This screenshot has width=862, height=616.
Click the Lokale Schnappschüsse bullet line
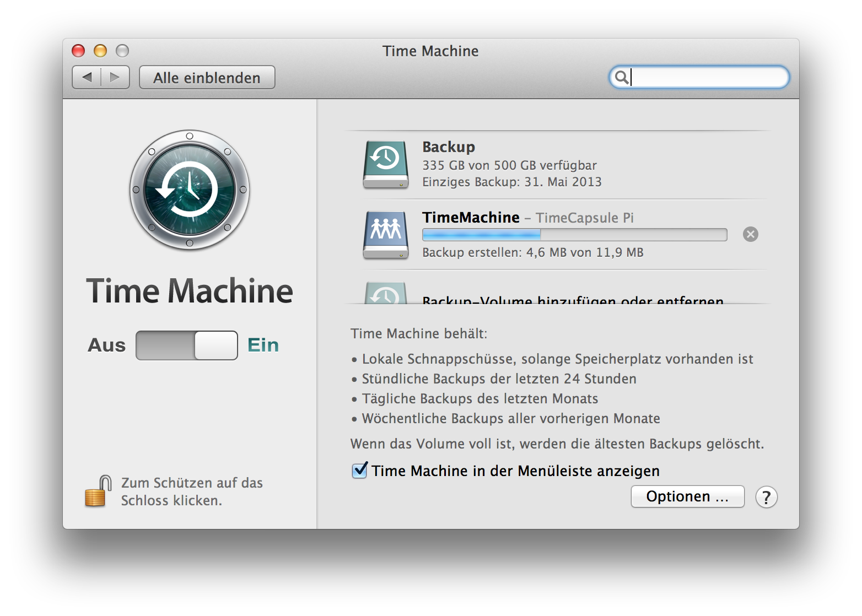[x=552, y=359]
